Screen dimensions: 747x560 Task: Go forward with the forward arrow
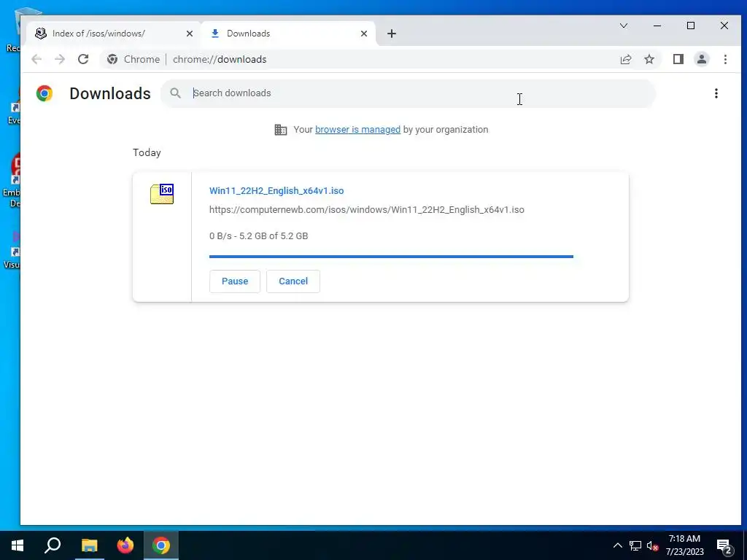coord(60,59)
